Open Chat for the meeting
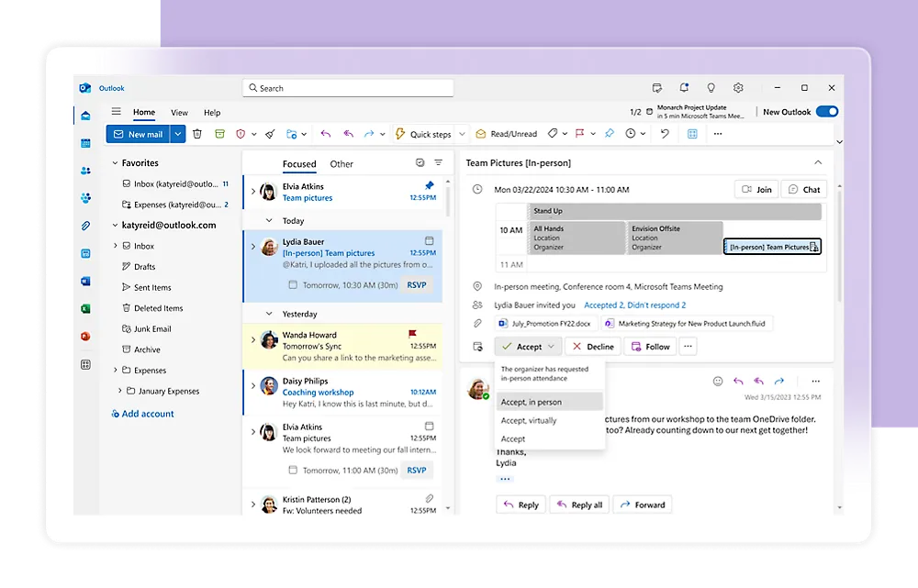The height and width of the screenshot is (588, 918). (x=804, y=190)
